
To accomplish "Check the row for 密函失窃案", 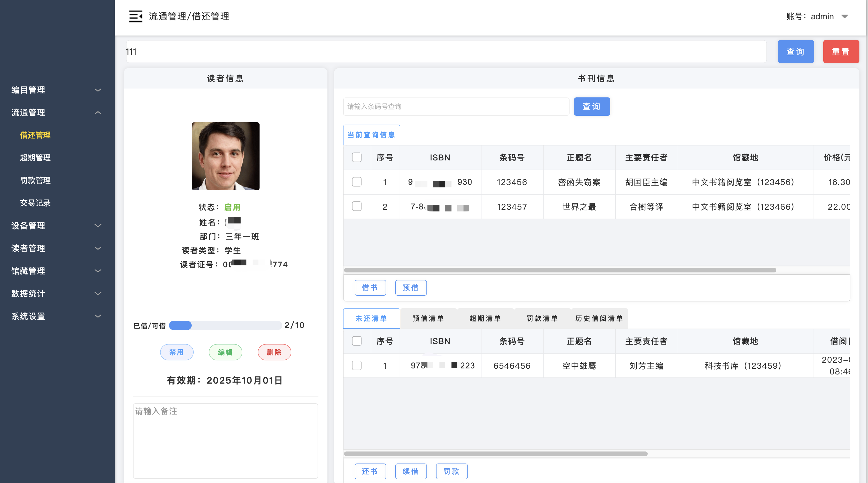I will click(356, 182).
